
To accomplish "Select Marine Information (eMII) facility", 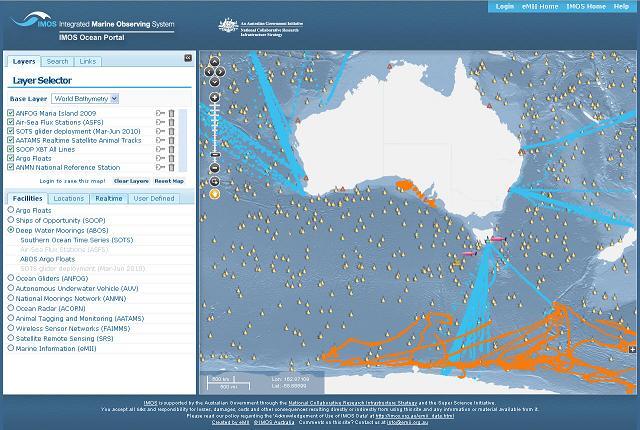I will point(11,348).
